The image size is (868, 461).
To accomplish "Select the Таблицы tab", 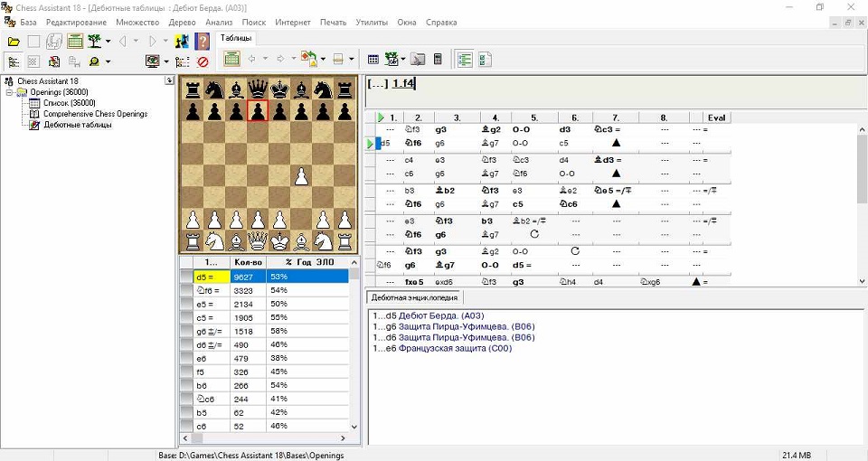I will 236,38.
